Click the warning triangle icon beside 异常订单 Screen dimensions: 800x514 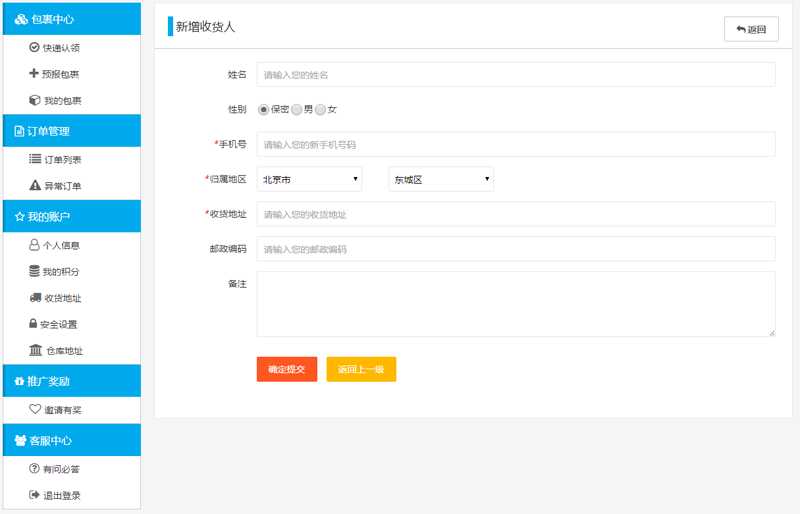(x=35, y=186)
